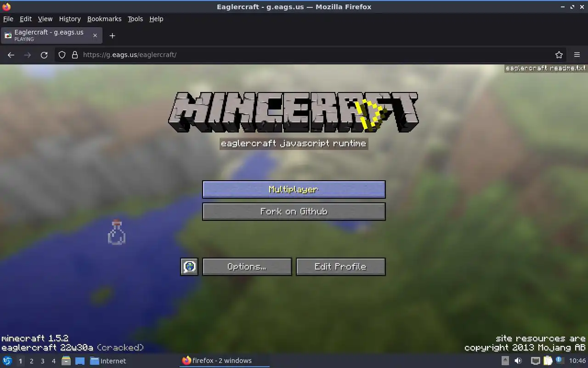Open the Edit menu

(26, 19)
